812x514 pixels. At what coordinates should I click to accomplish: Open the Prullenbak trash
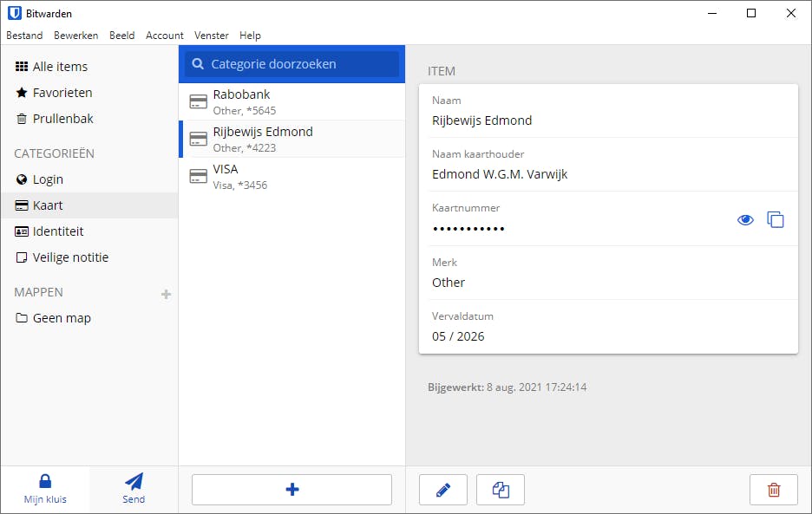tap(62, 119)
